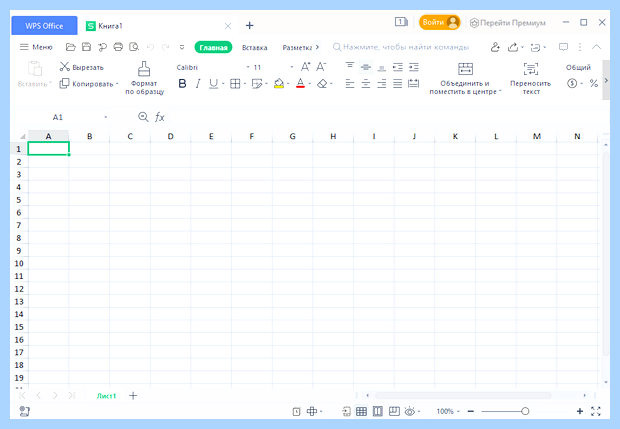Viewport: 620px width, 429px height.
Task: Toggle bold formatting
Action: point(182,83)
